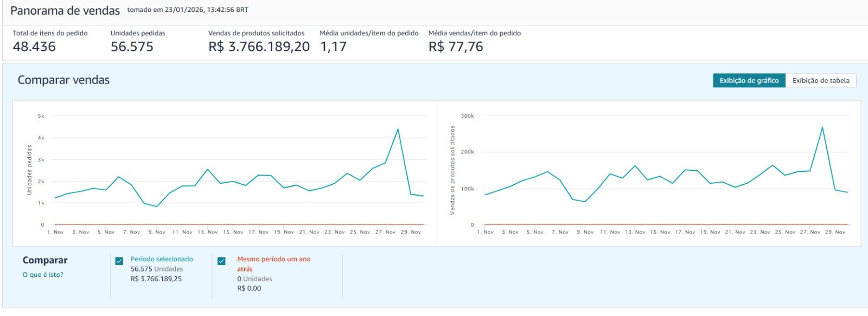Click the lowest dip in Unidades pedidas chart
The width and height of the screenshot is (868, 316).
tap(157, 207)
